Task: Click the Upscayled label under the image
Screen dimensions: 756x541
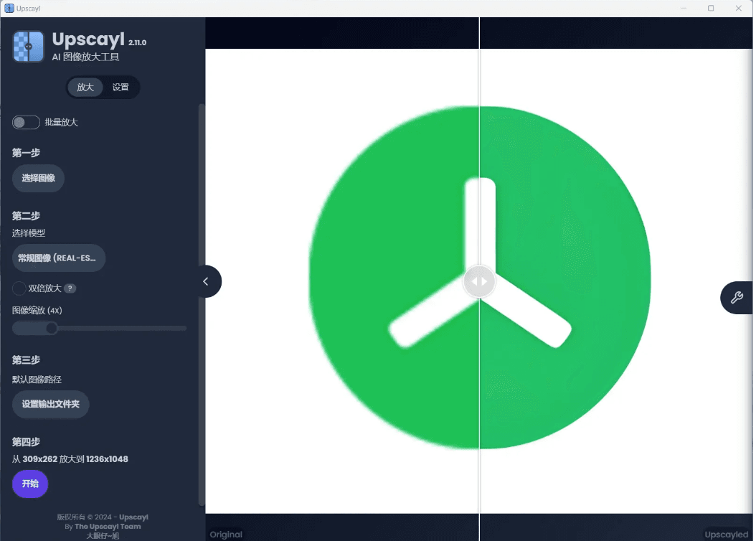Action: (726, 535)
